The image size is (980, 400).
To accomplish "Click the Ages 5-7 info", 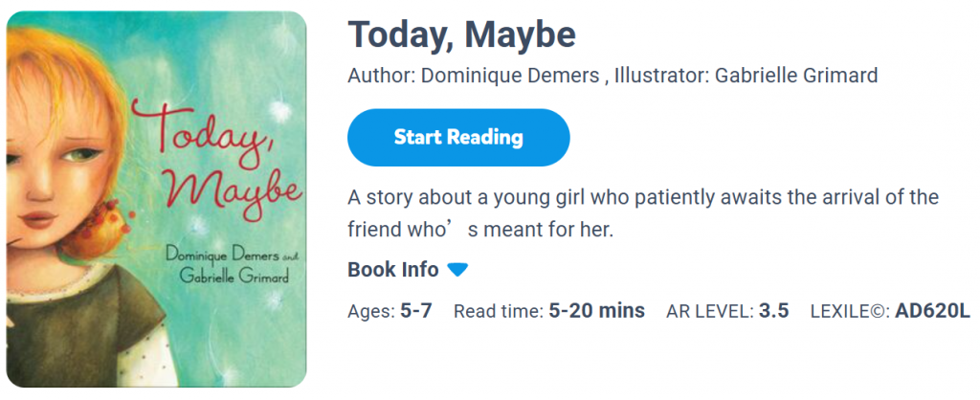I will tap(390, 311).
